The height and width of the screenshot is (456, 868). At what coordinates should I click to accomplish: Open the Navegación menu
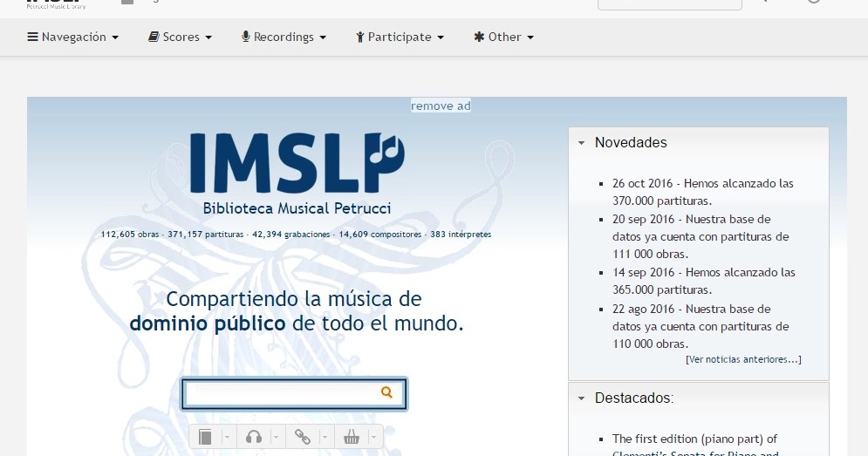(73, 37)
